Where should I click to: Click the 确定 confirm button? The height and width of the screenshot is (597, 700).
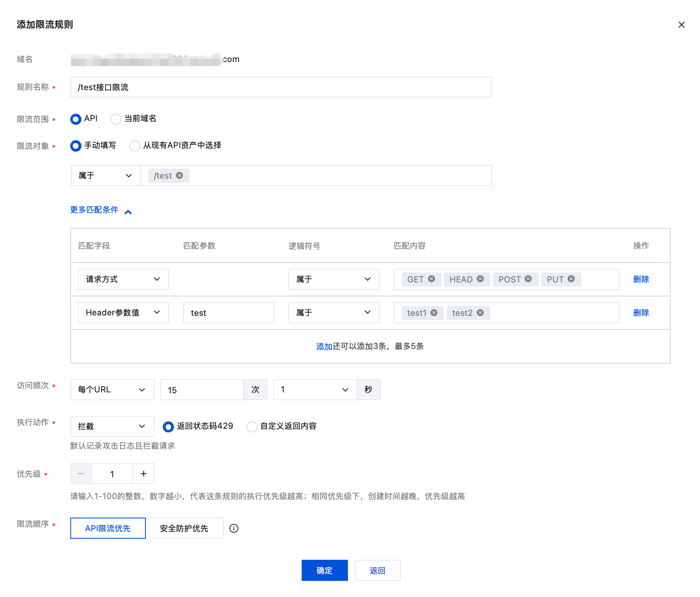tap(324, 571)
